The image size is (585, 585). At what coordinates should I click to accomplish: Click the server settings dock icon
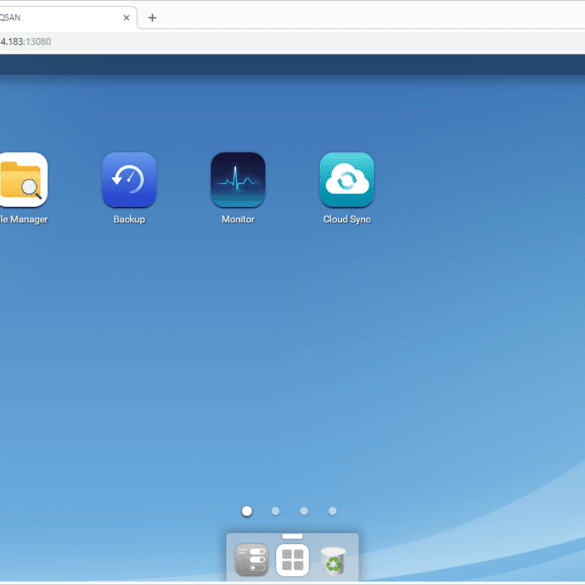[x=251, y=560]
